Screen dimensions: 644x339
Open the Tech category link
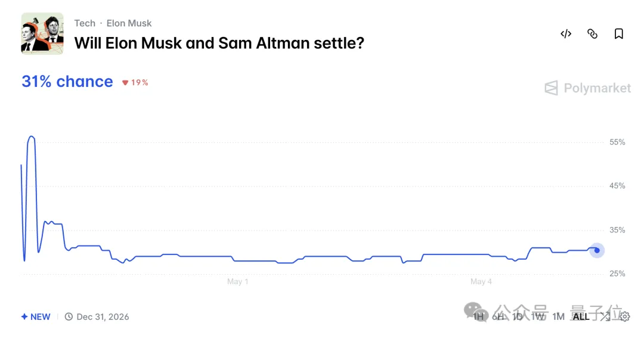click(x=85, y=23)
